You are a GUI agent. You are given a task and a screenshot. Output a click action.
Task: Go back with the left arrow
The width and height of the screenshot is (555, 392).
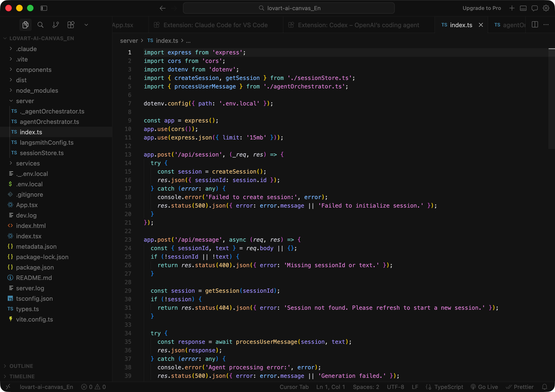163,8
